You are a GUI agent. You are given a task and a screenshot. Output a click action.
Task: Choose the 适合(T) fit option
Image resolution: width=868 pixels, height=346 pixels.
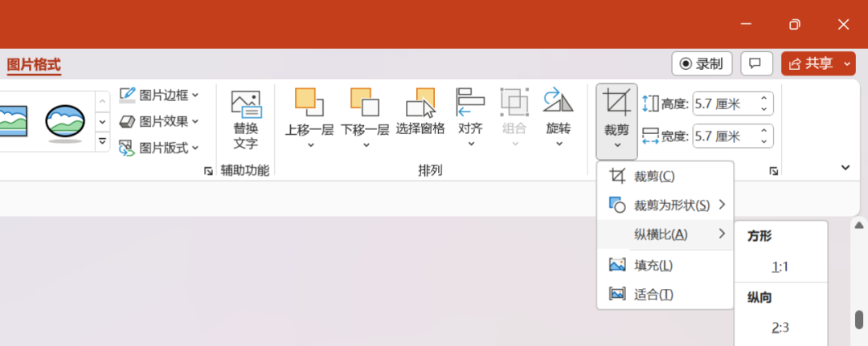pos(665,294)
